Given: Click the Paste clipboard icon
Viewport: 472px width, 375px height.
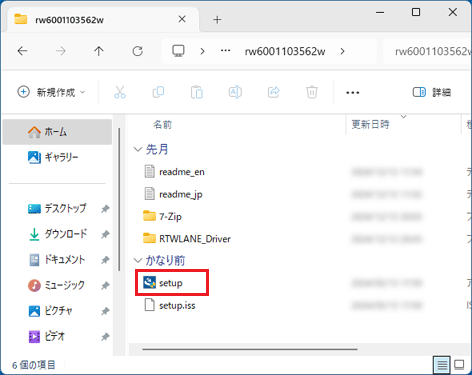Looking at the screenshot, I should 197,92.
